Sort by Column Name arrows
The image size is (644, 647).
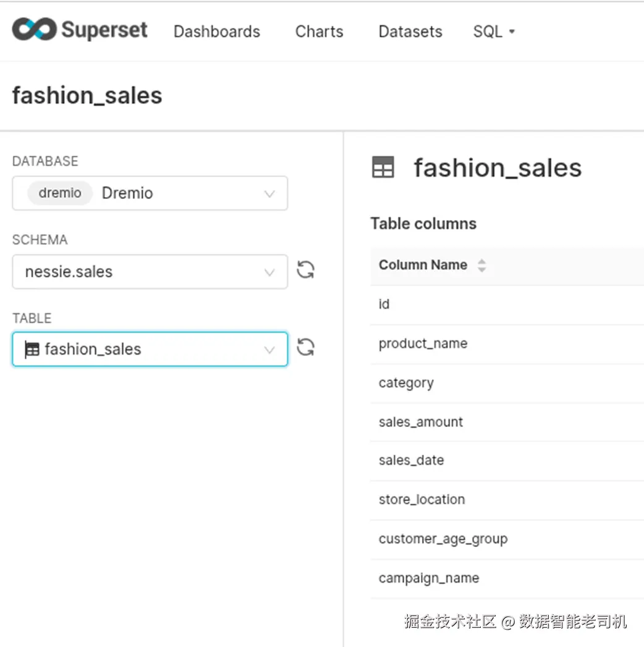(481, 266)
